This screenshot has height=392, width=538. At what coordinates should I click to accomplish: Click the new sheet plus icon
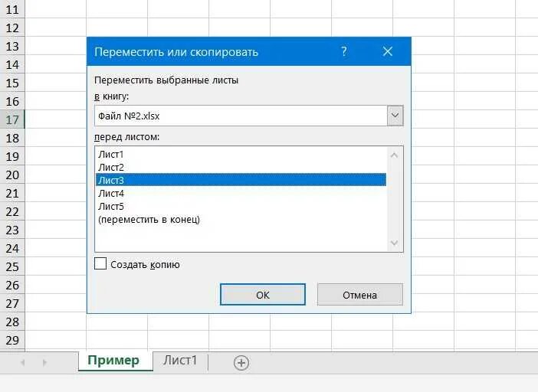(241, 363)
